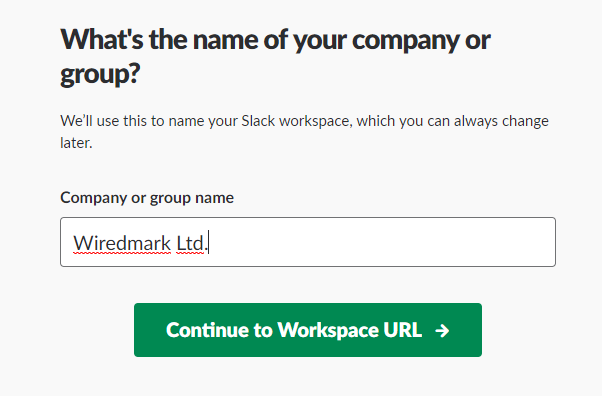
Task: Place the cursor right after "Ltd." in field
Action: [x=208, y=243]
